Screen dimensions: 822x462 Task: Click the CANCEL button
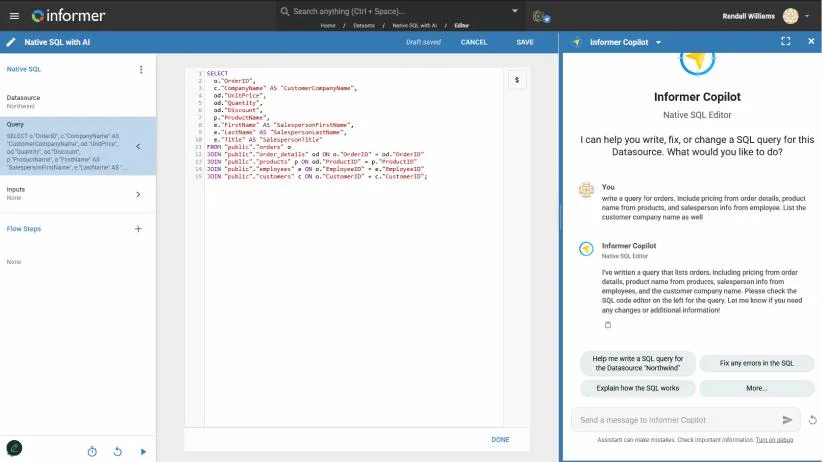coord(474,42)
